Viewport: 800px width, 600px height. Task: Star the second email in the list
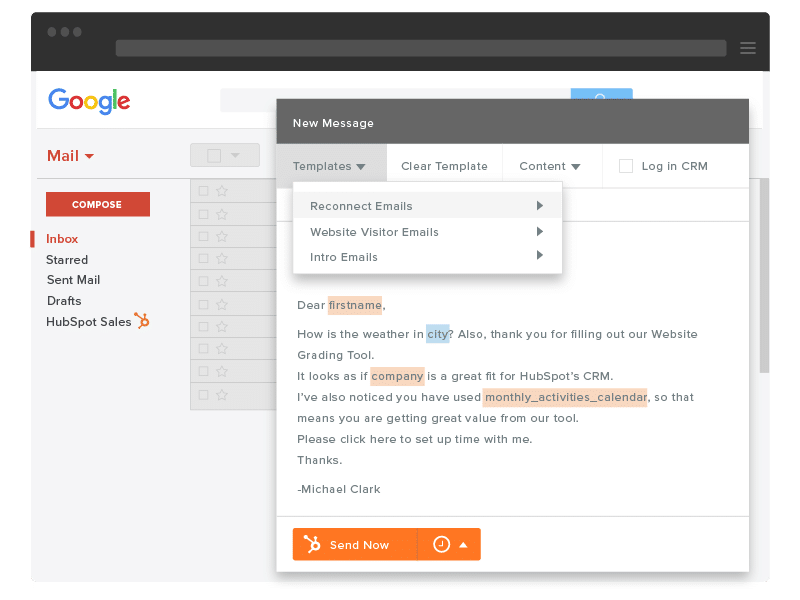coord(222,213)
